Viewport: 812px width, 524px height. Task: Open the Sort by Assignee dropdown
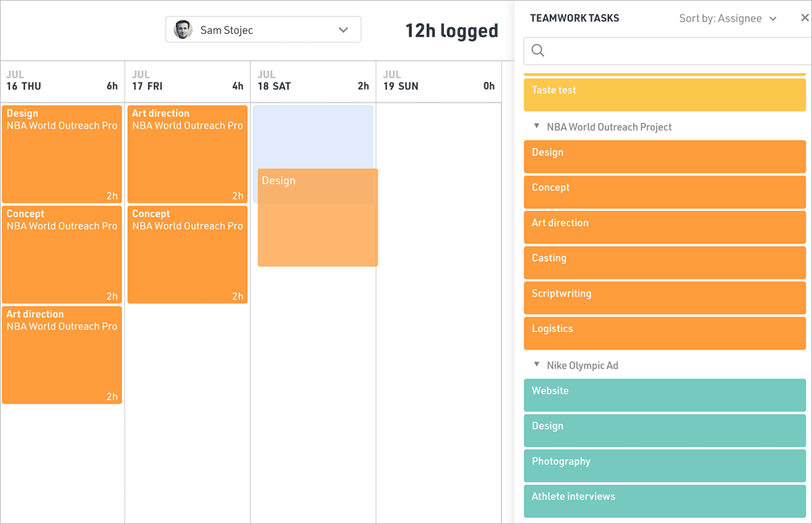[x=728, y=18]
